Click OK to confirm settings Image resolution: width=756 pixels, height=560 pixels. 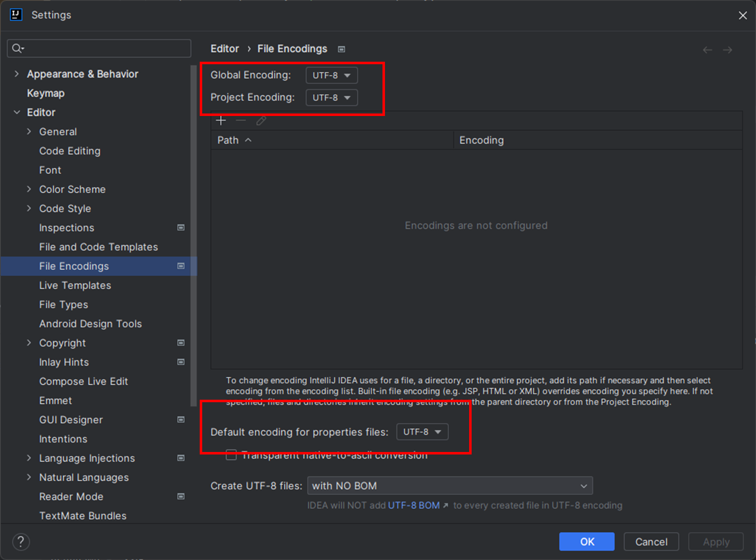coord(587,542)
